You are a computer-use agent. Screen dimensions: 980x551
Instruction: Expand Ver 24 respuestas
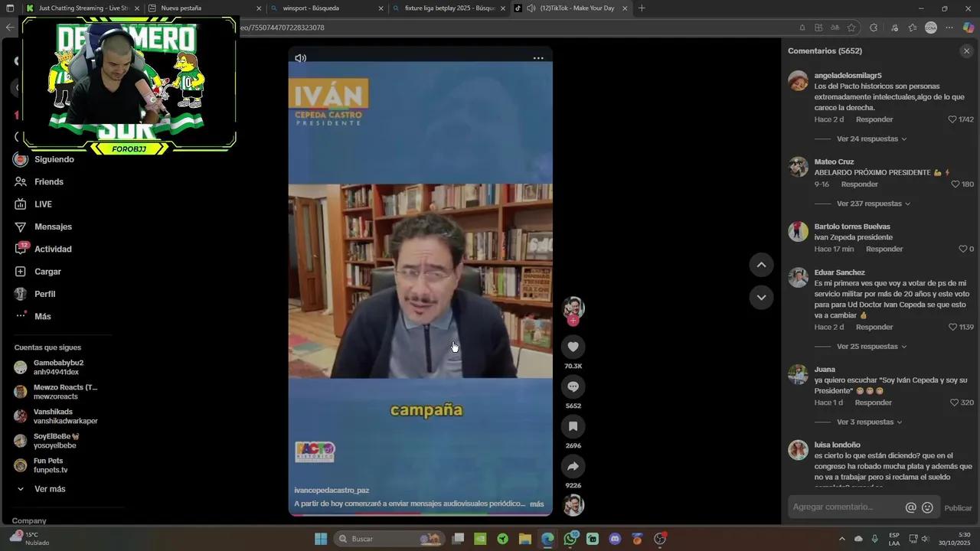(871, 139)
